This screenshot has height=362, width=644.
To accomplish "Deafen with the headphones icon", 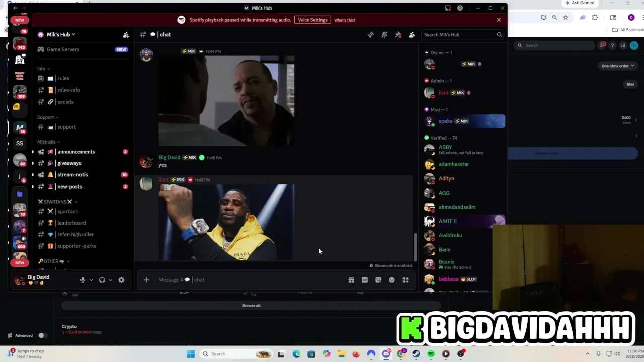I will [102, 280].
